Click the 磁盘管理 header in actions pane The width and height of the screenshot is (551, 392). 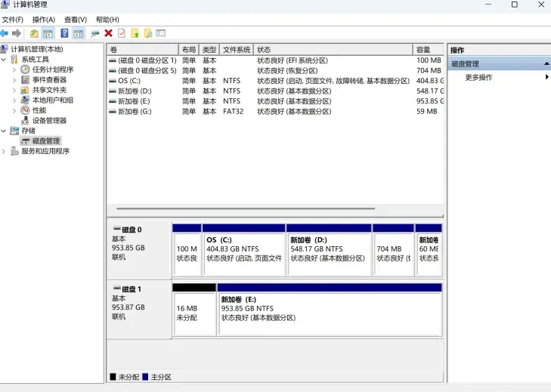500,63
